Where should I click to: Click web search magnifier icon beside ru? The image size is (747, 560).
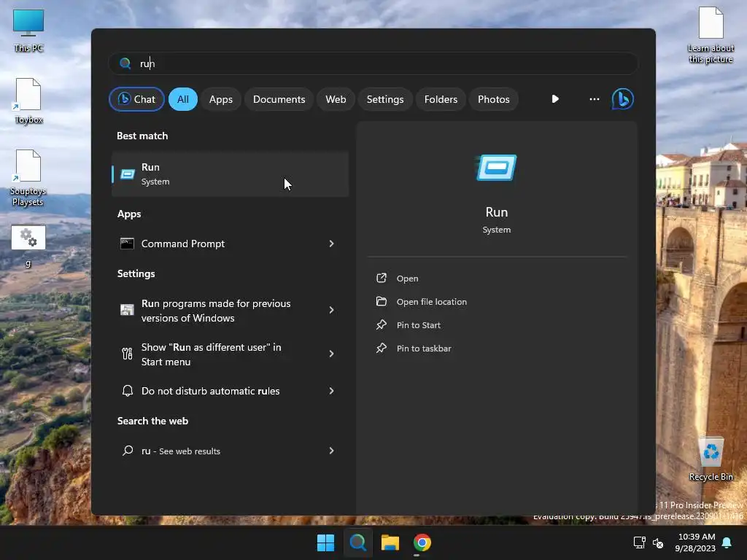click(127, 451)
